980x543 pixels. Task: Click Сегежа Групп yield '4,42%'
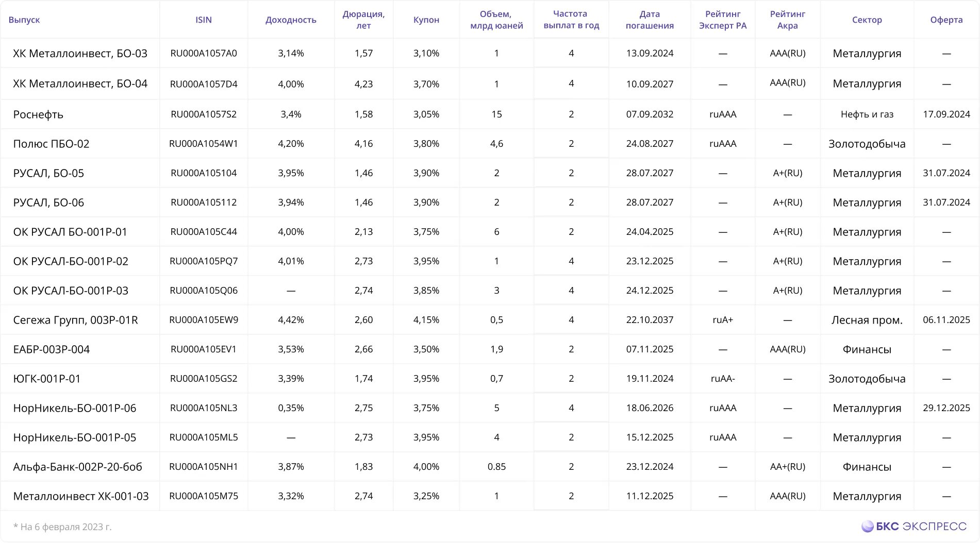click(x=291, y=319)
